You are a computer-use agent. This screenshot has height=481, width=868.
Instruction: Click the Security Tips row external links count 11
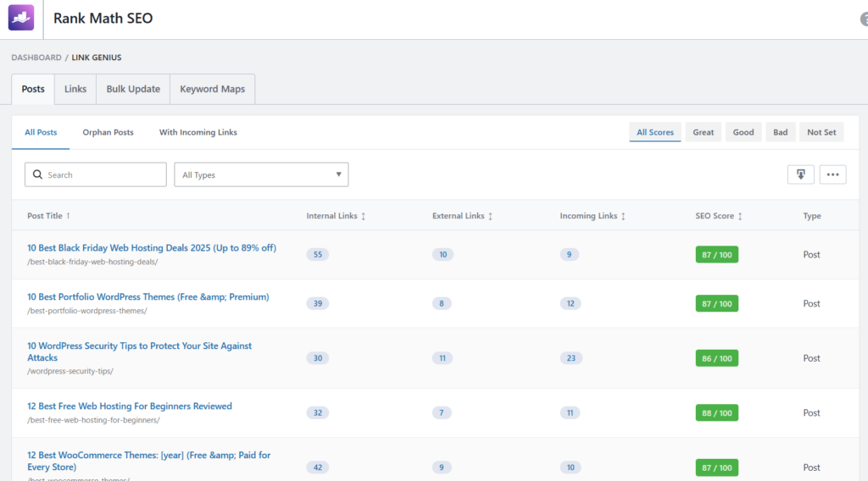click(x=442, y=358)
